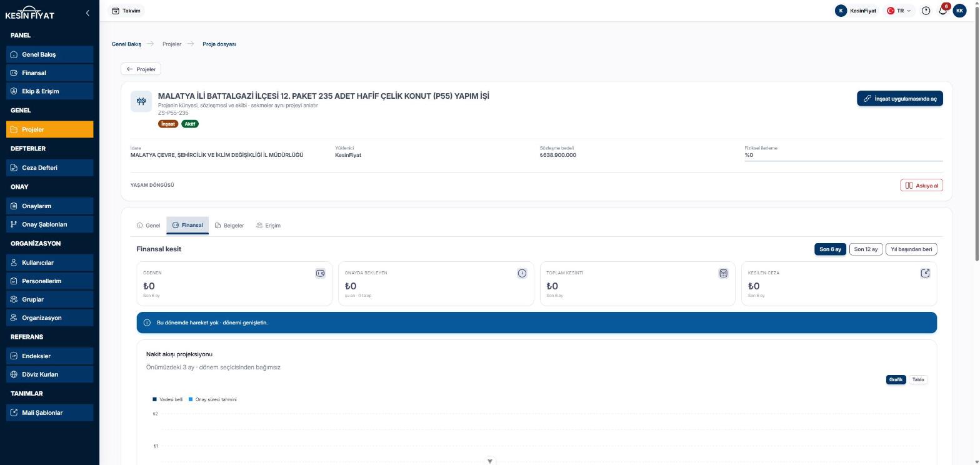Switch to the Genel tab
This screenshot has width=980, height=465.
pyautogui.click(x=148, y=226)
